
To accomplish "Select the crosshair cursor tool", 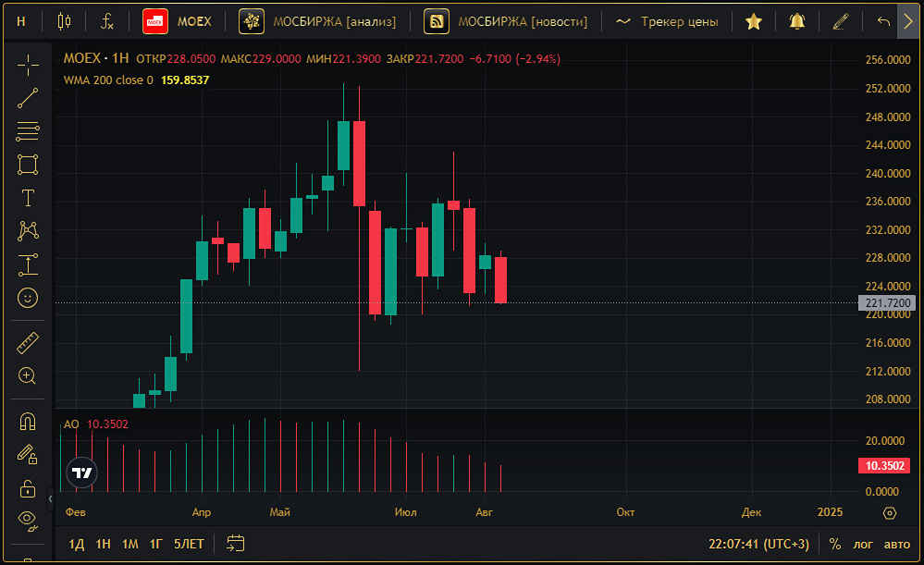I will pyautogui.click(x=28, y=66).
